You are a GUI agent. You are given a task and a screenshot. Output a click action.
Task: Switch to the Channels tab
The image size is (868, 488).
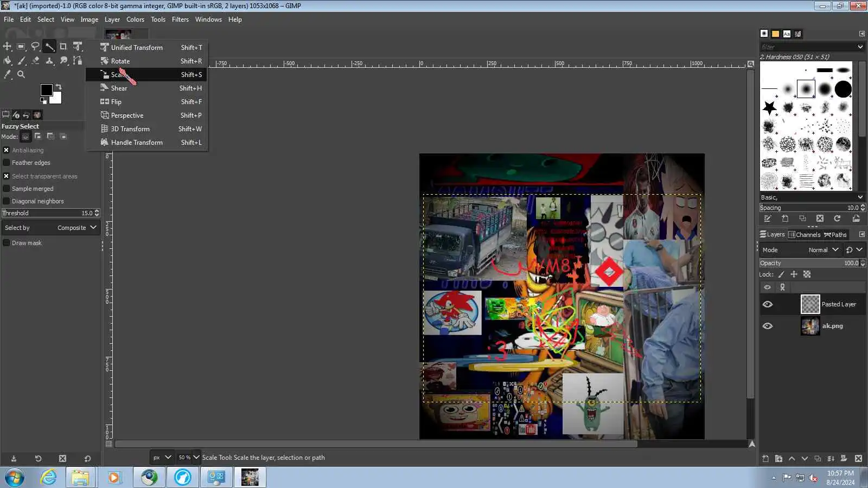(x=804, y=235)
